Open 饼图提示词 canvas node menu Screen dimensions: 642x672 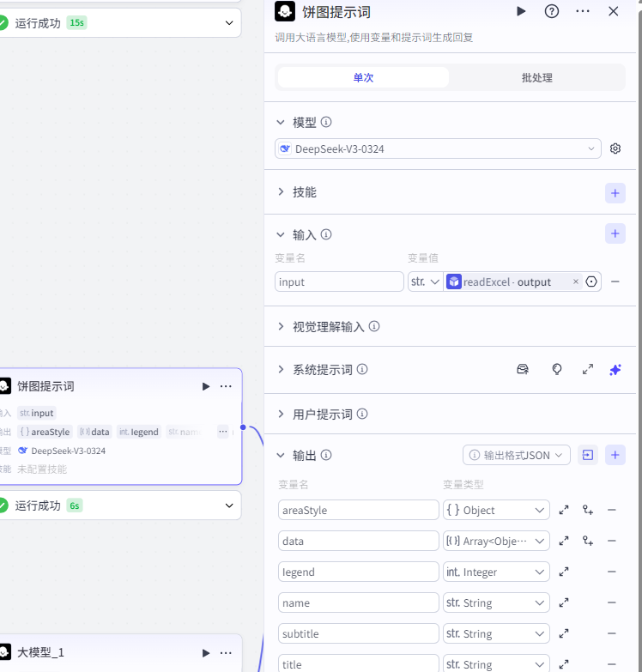(x=226, y=386)
